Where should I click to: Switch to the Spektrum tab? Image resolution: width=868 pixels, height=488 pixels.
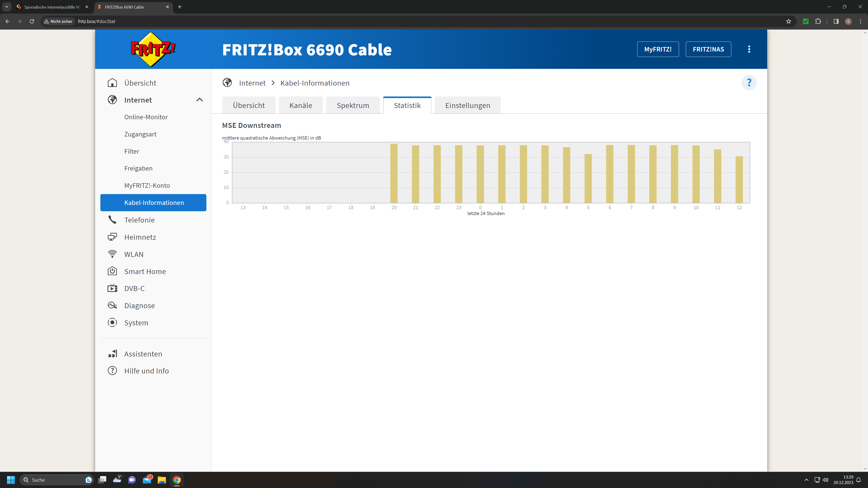pyautogui.click(x=353, y=106)
